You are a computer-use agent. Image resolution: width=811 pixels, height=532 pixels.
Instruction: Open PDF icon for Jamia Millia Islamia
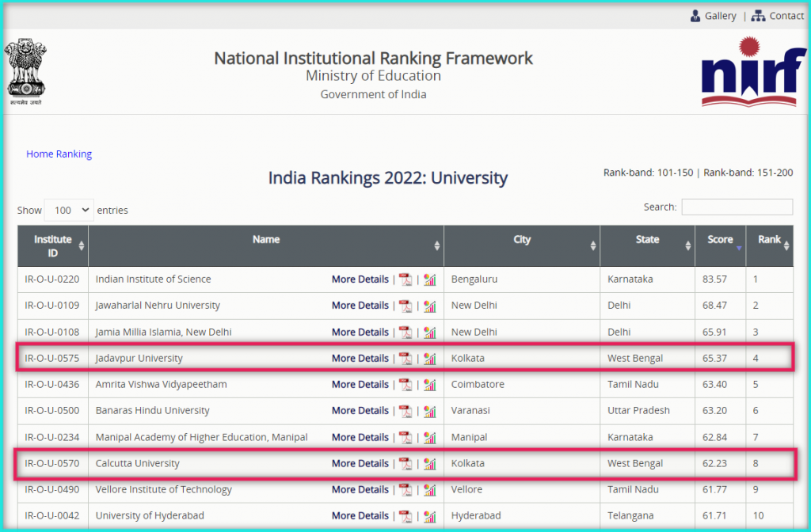coord(405,332)
